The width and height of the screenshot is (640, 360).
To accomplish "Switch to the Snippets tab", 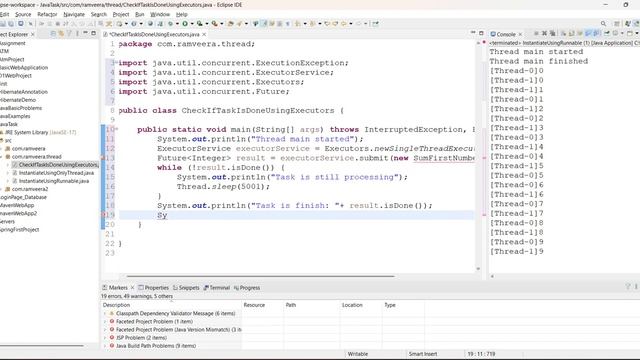I will [186, 288].
